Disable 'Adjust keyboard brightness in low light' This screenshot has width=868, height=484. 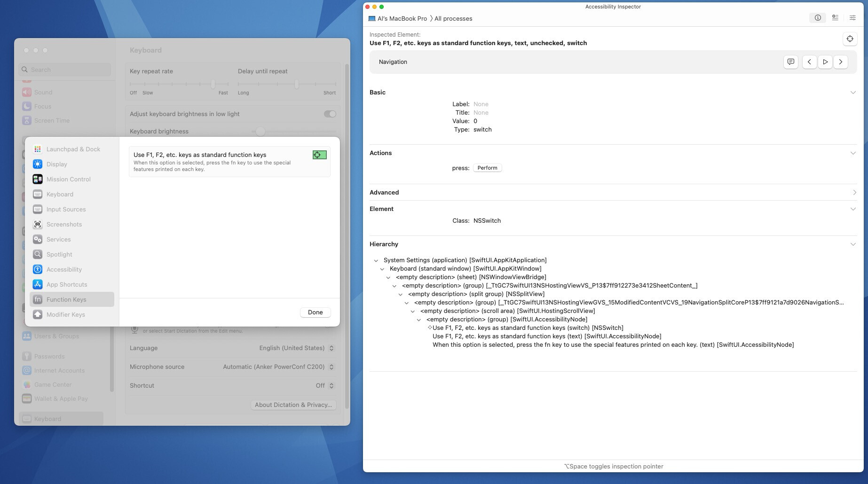pos(330,114)
